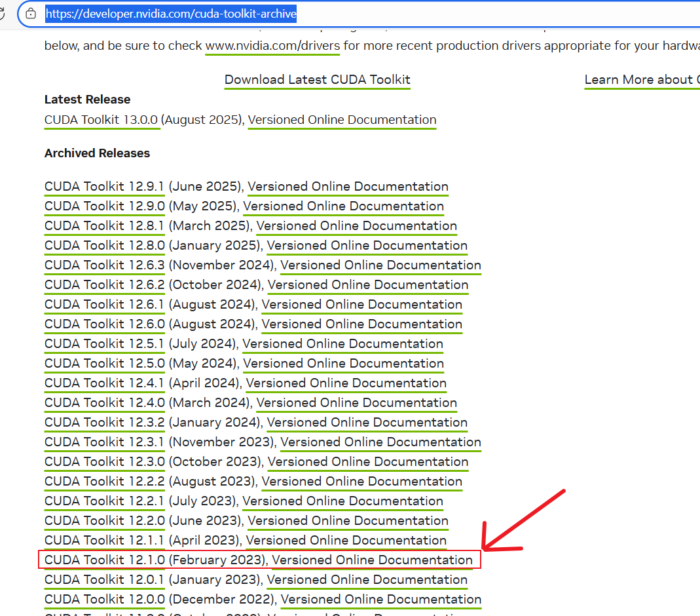Open the Learn More about link
This screenshot has height=616, width=700.
(642, 79)
